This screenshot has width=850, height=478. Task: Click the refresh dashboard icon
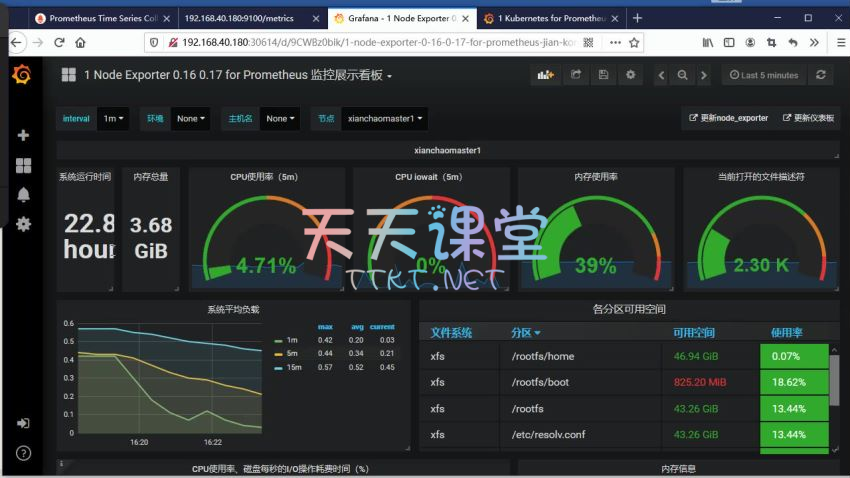[821, 75]
